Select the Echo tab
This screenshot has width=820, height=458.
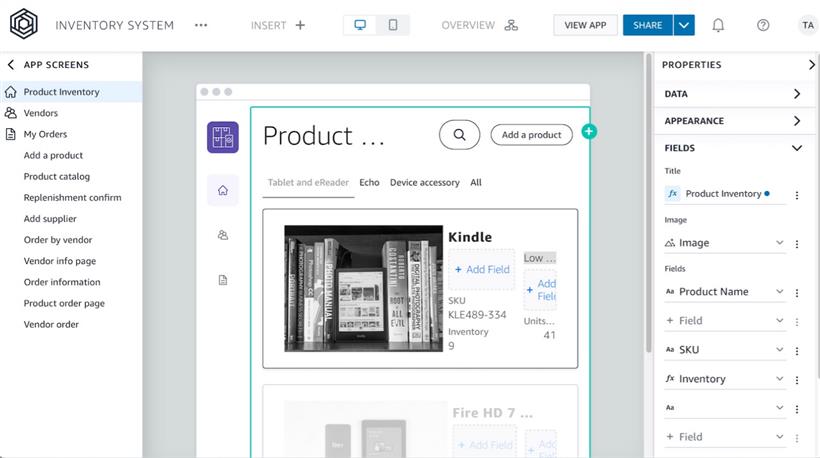369,182
